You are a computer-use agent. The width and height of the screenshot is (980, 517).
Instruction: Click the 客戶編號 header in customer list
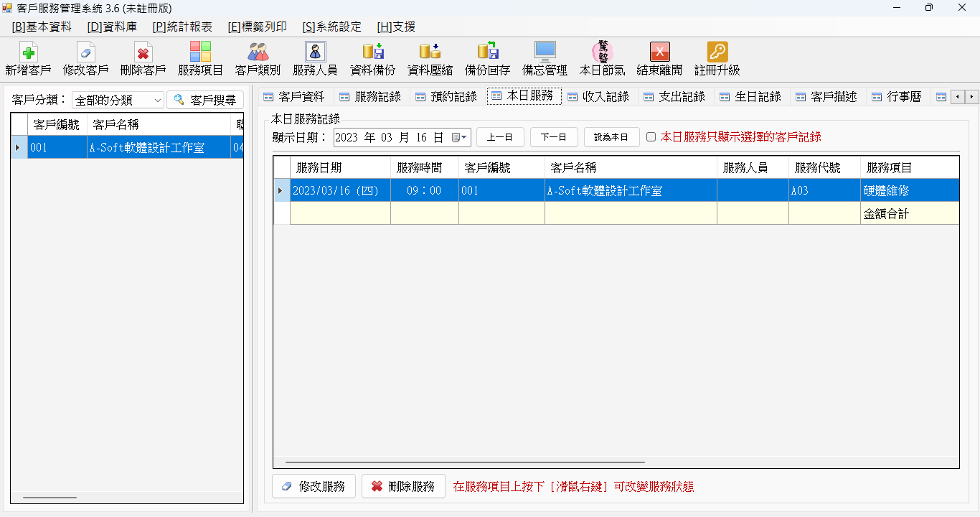pos(57,124)
